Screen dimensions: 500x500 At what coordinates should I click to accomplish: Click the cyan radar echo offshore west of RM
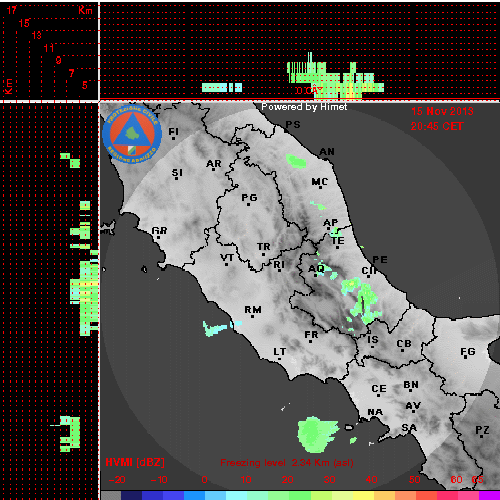[x=215, y=329]
